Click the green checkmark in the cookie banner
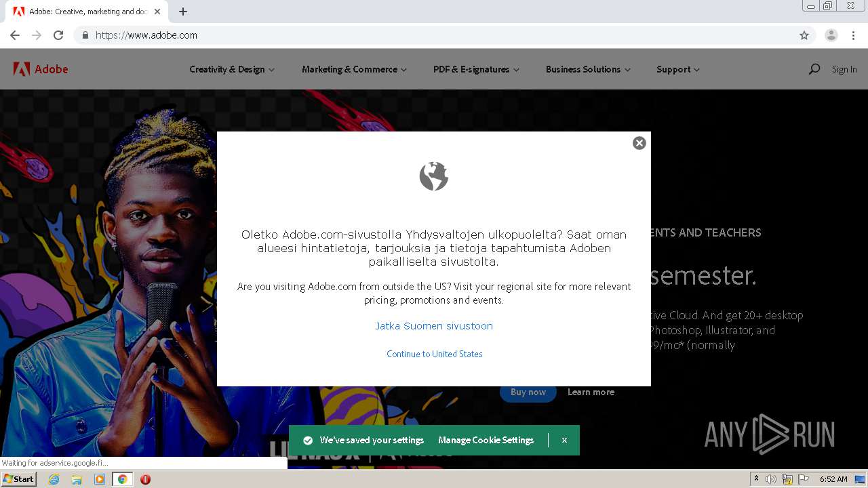 [x=308, y=441]
